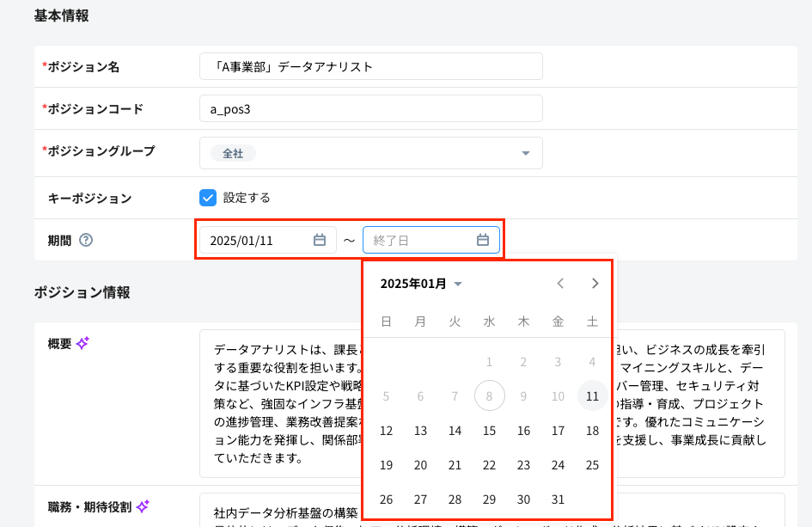Viewport: 812px width, 527px height.
Task: Open the 2025年01月 month selector dropdown
Action: click(x=418, y=283)
